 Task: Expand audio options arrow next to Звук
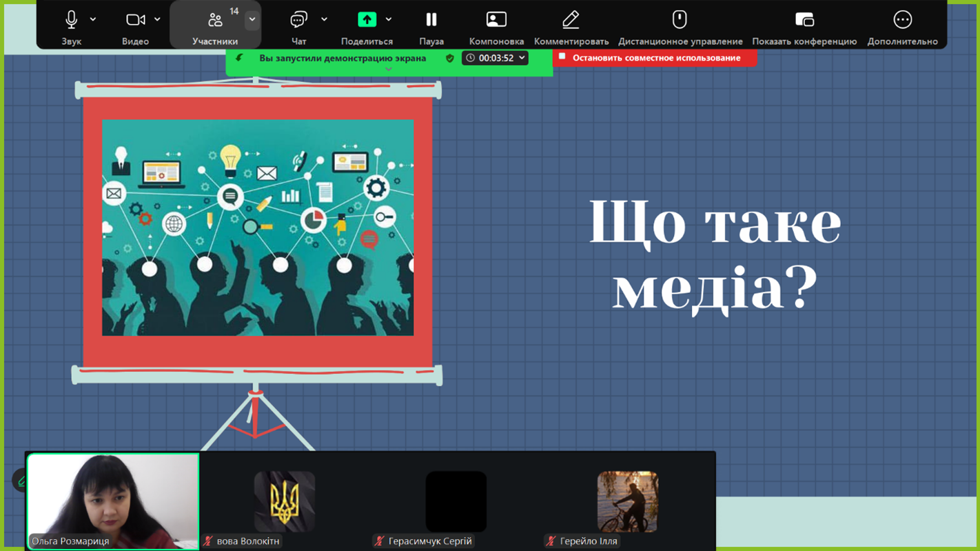[x=93, y=20]
